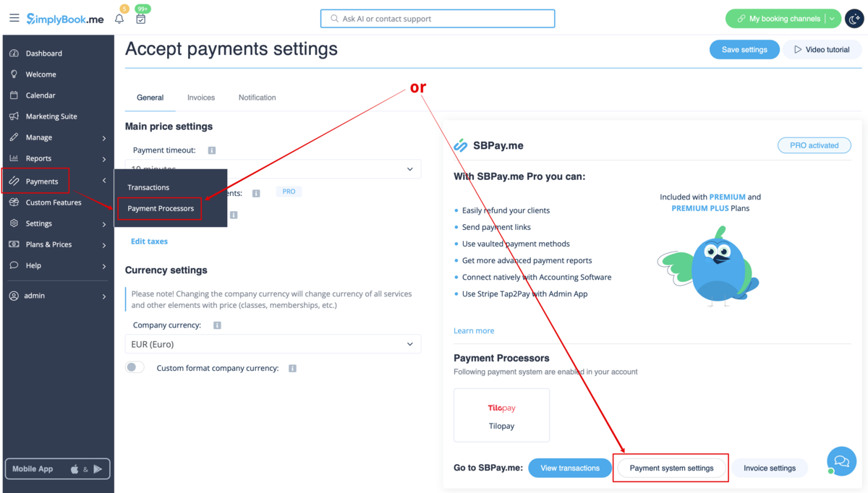Expand the Manage sidebar section
The height and width of the screenshot is (493, 868).
pyautogui.click(x=58, y=137)
